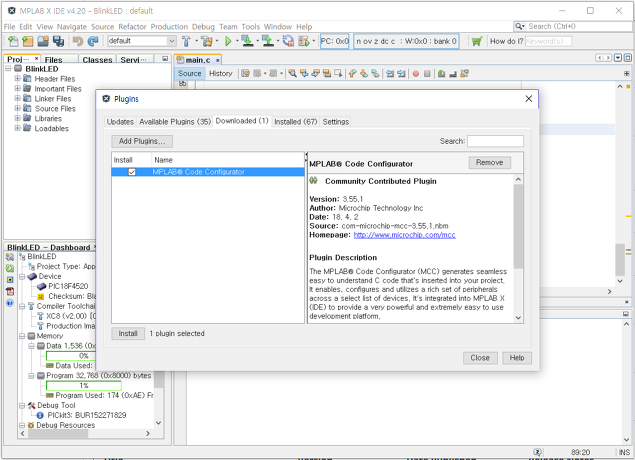Click dashboard blue help icon
The height and width of the screenshot is (460, 635).
click(x=10, y=302)
